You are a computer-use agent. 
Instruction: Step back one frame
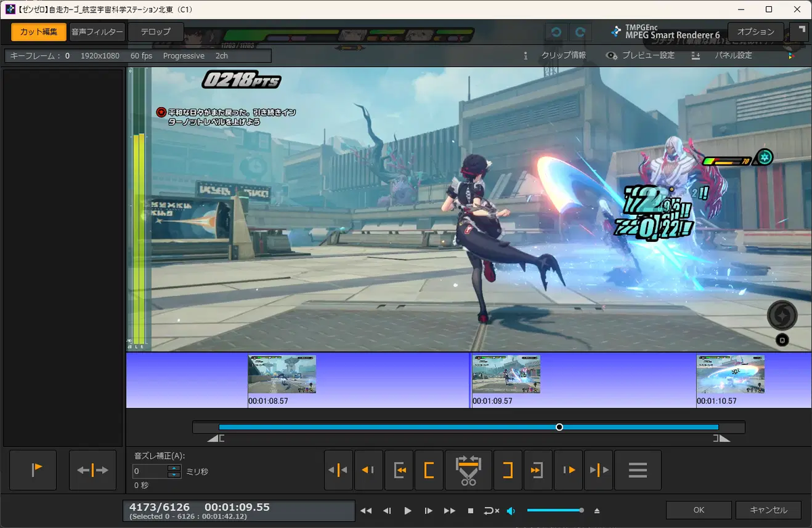388,511
